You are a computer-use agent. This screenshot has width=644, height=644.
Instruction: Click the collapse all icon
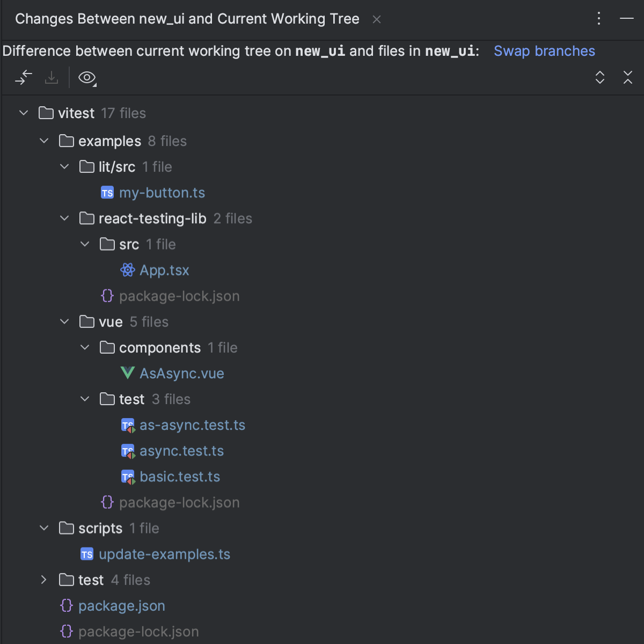628,78
